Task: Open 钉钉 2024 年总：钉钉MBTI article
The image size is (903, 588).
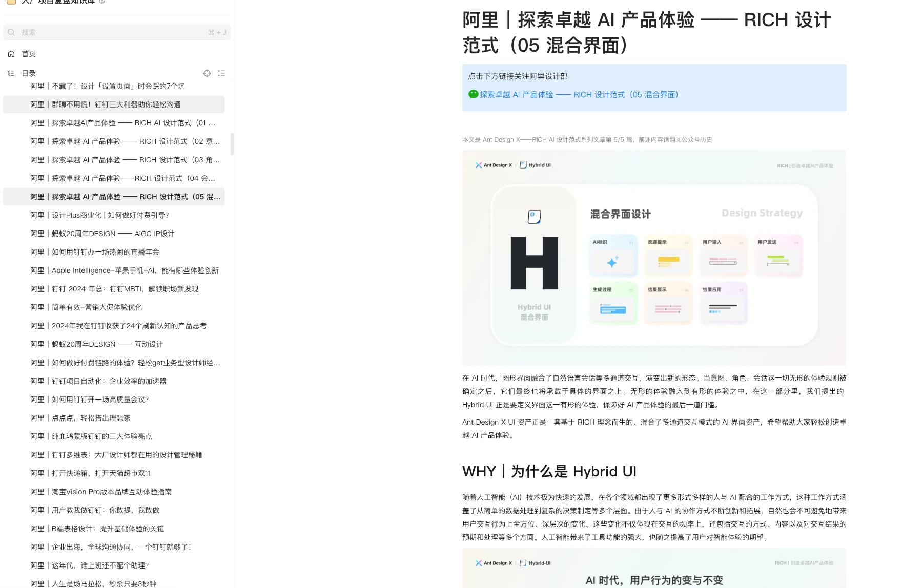Action: (114, 289)
